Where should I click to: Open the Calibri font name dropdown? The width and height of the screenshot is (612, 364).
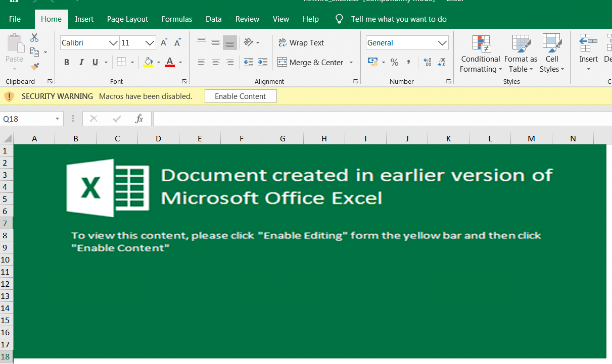(x=113, y=43)
